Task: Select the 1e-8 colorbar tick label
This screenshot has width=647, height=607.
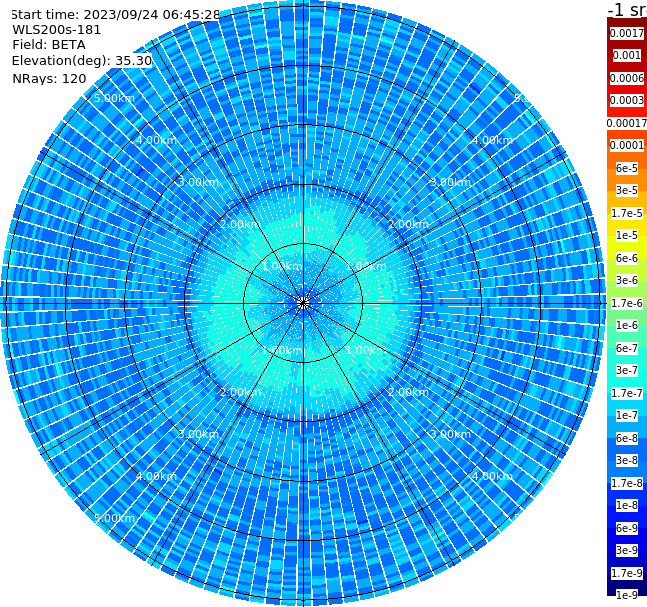Action: pyautogui.click(x=627, y=505)
